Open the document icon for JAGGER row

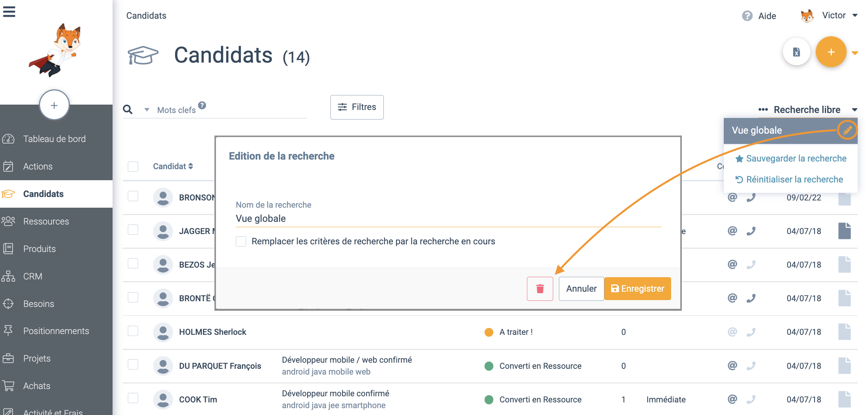[844, 231]
